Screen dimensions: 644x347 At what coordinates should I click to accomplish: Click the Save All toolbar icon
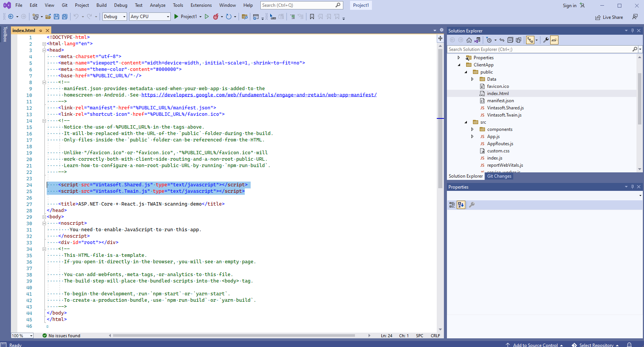(65, 17)
